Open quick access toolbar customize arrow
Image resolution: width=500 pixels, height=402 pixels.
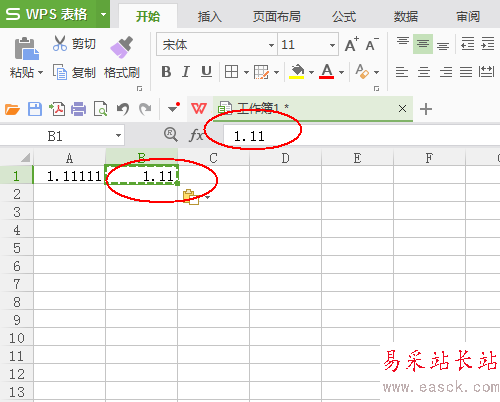174,108
